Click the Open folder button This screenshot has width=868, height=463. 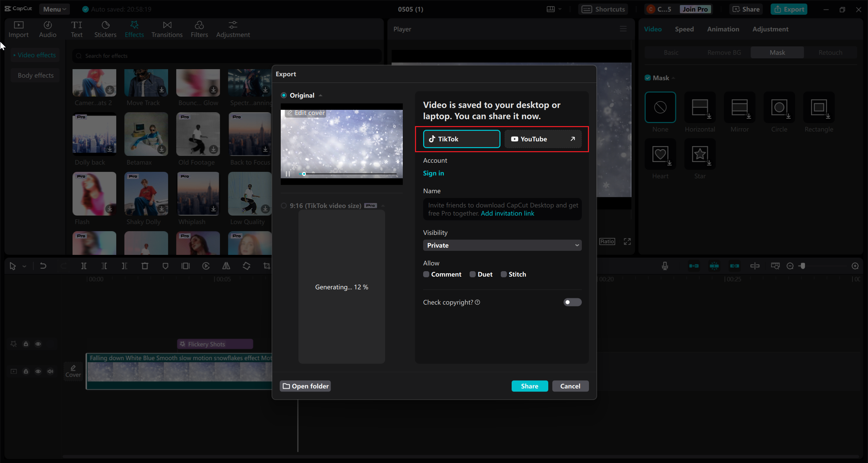pyautogui.click(x=305, y=386)
